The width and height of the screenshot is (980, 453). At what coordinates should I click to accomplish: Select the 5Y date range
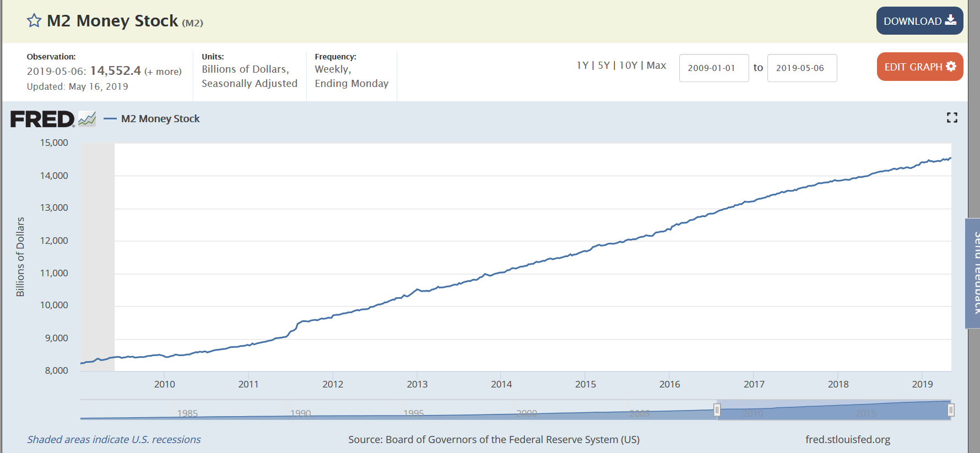pos(604,66)
